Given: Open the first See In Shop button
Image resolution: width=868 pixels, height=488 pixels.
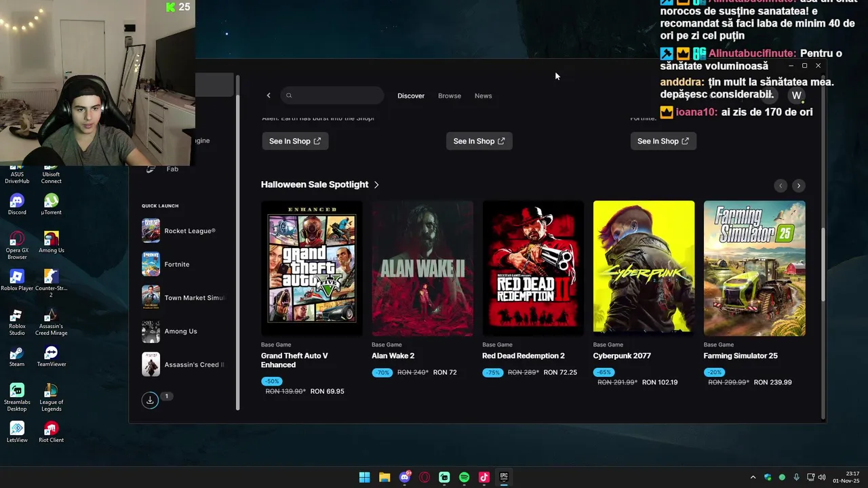Looking at the screenshot, I should point(295,141).
